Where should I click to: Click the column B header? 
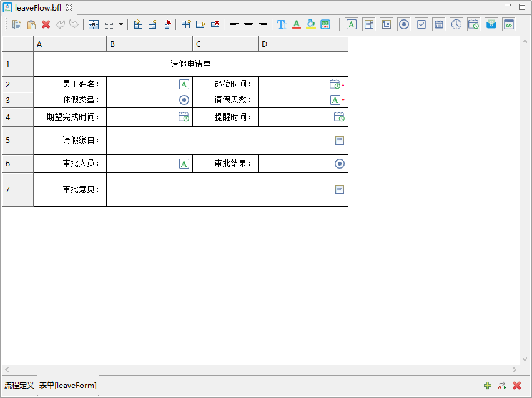(149, 44)
